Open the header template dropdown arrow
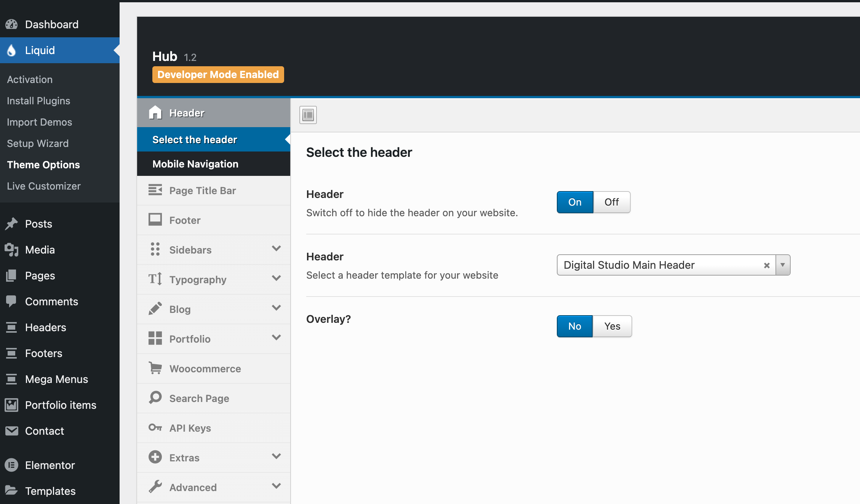The width and height of the screenshot is (860, 504). click(783, 265)
